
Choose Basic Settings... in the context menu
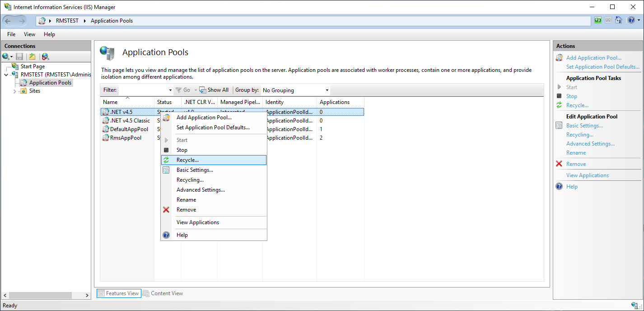[x=214, y=170]
